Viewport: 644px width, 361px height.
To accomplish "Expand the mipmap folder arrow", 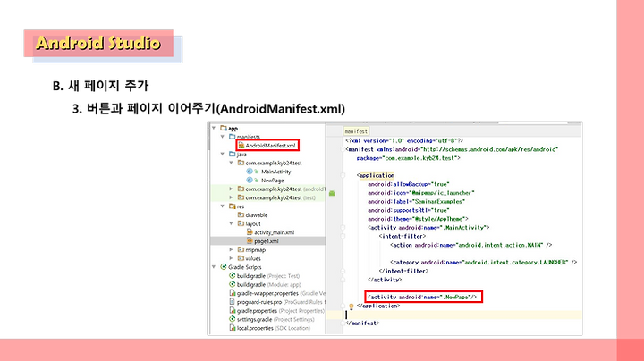I will [232, 249].
